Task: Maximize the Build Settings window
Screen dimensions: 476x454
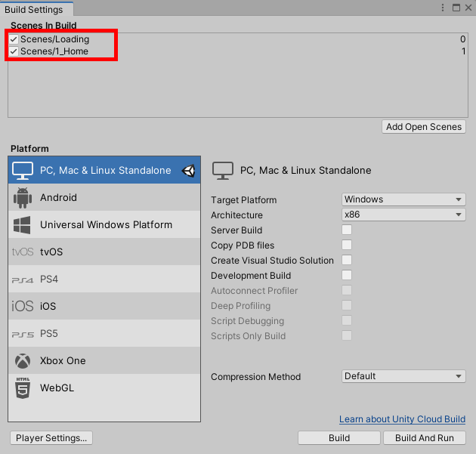Action: (456, 8)
